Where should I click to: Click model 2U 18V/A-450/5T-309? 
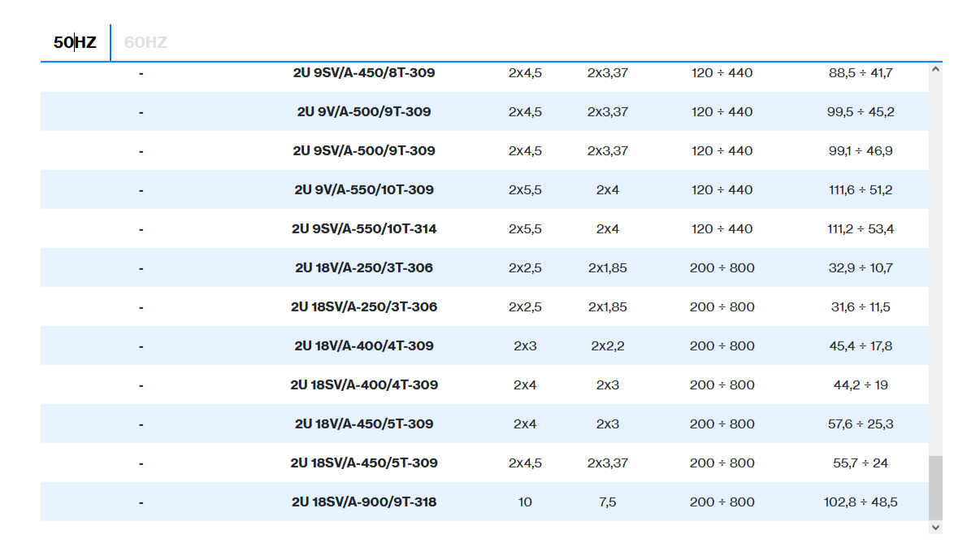tap(363, 424)
